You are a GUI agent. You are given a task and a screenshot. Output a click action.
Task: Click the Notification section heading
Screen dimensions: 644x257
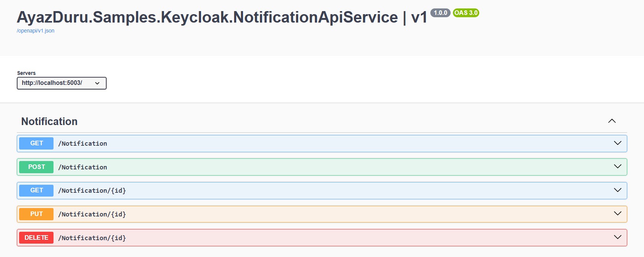pyautogui.click(x=49, y=122)
